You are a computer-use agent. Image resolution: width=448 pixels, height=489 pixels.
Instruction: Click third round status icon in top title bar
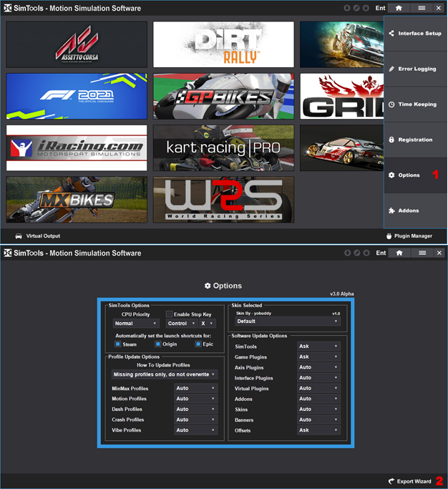click(366, 8)
